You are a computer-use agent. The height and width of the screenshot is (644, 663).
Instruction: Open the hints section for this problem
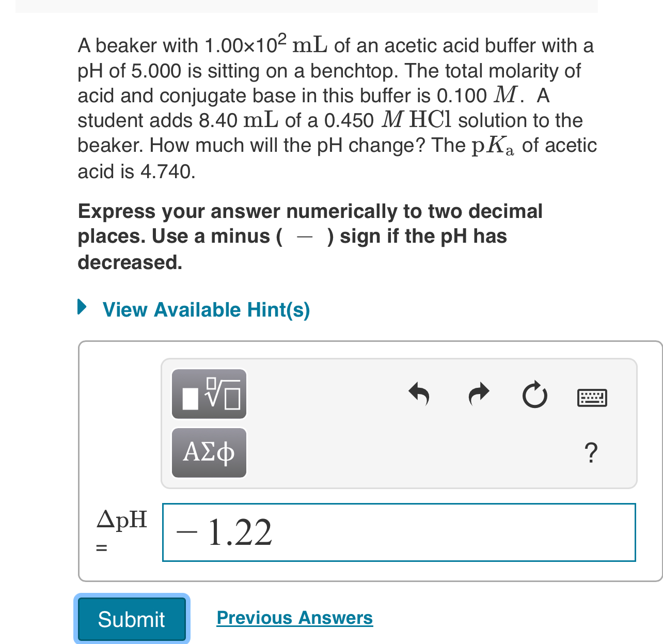pos(206,309)
